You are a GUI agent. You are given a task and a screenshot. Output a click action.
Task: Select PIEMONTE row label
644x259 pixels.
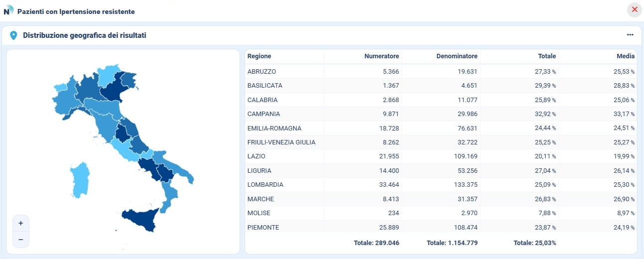tap(263, 228)
